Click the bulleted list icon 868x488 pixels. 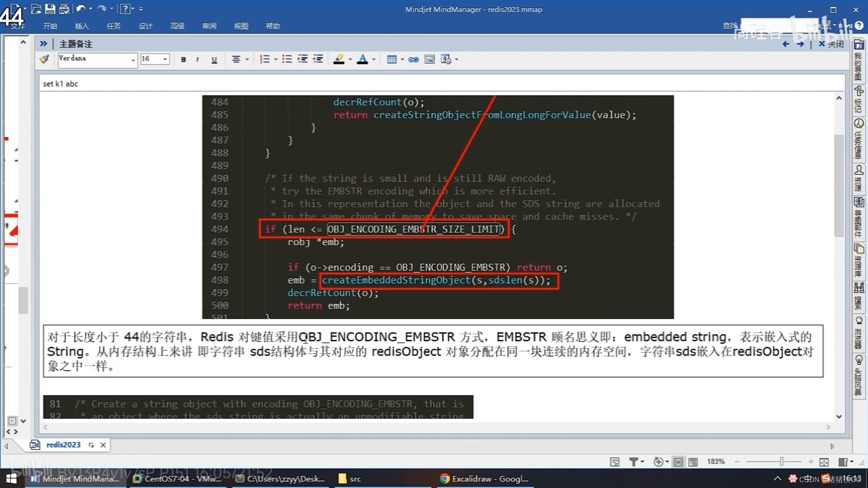286,59
